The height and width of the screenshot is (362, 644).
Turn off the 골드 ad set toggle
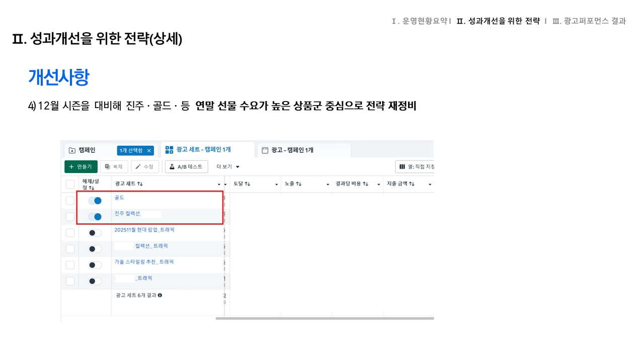click(x=95, y=201)
